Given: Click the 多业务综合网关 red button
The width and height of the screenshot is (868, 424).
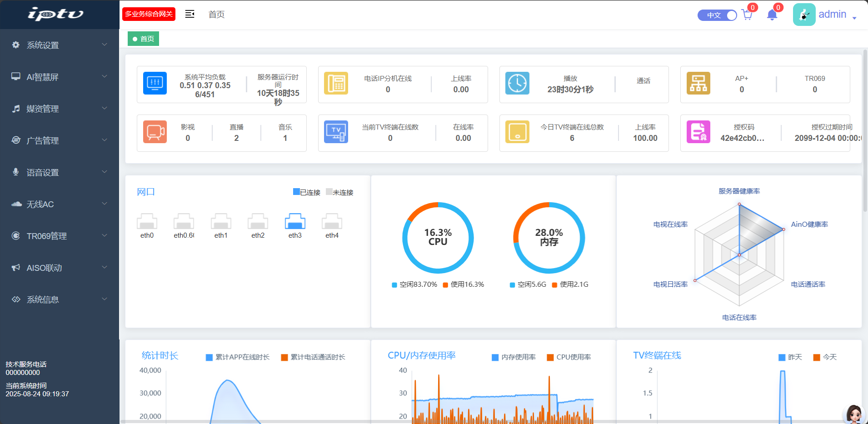Looking at the screenshot, I should click(x=149, y=14).
